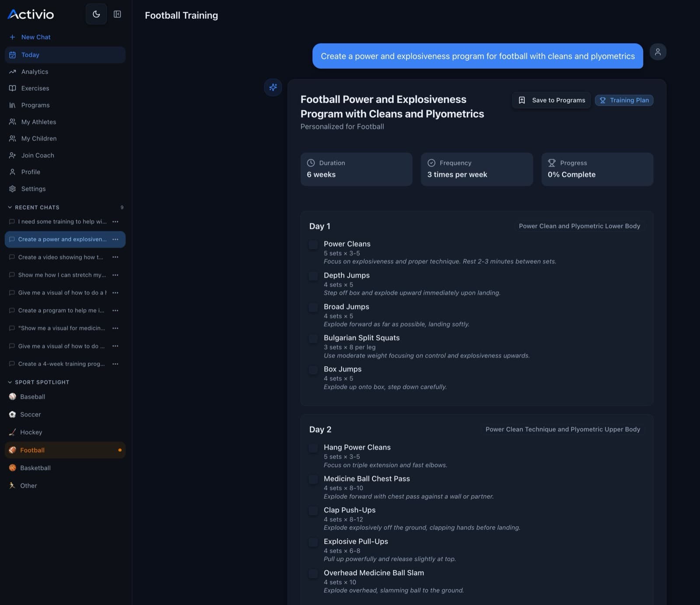
Task: Check off Medicine Ball Chest Pass
Action: [x=313, y=479]
